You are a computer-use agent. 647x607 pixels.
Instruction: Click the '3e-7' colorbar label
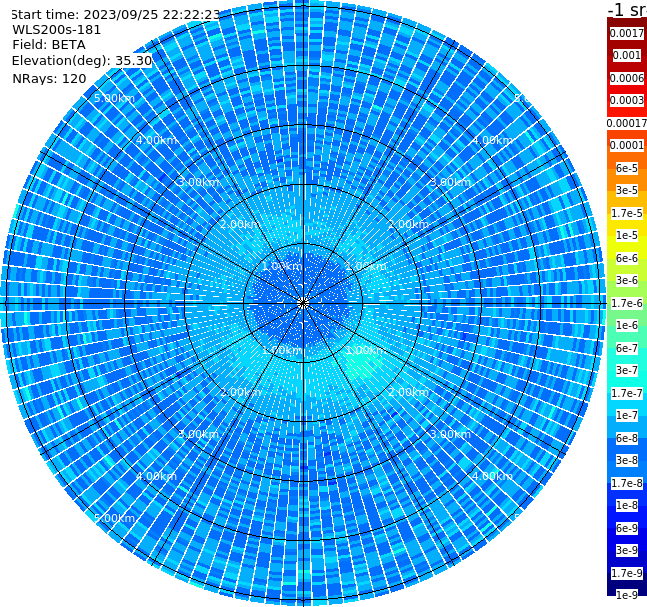(627, 370)
